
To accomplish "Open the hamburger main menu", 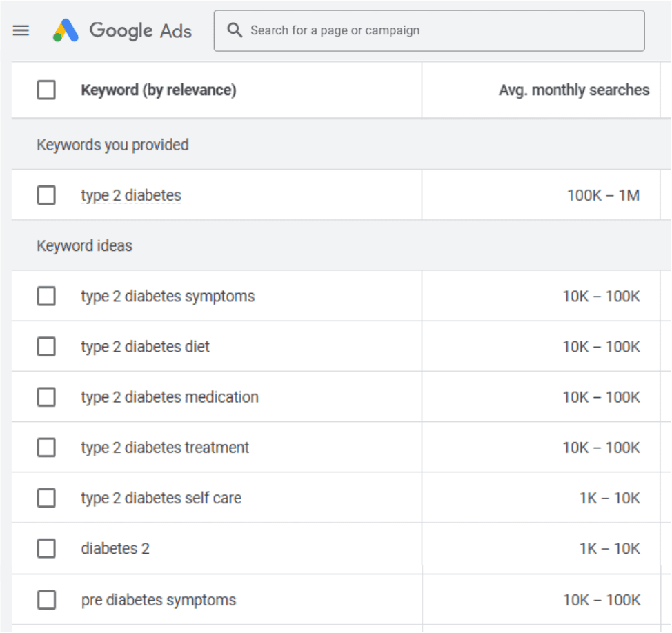I will point(21,30).
